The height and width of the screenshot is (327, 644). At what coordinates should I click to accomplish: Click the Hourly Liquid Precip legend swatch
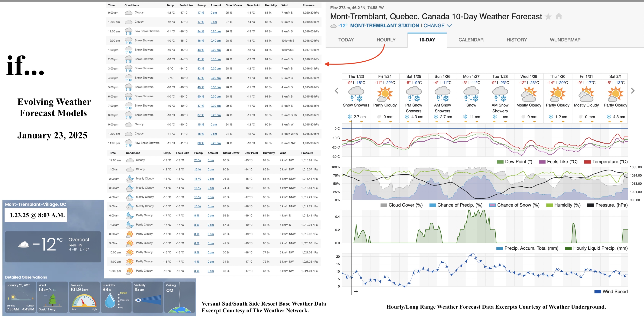tap(568, 248)
